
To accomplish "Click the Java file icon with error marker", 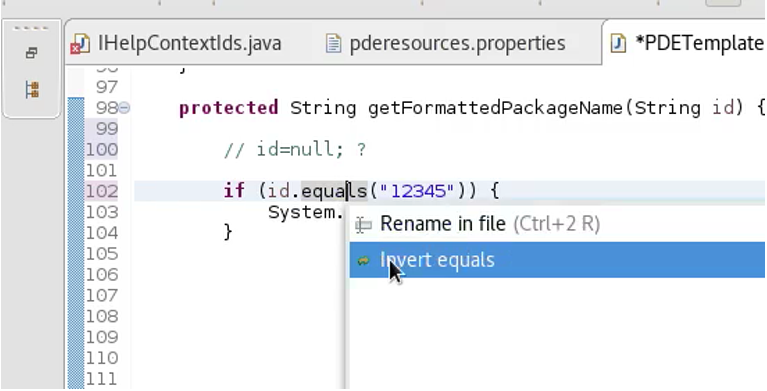I will point(80,44).
